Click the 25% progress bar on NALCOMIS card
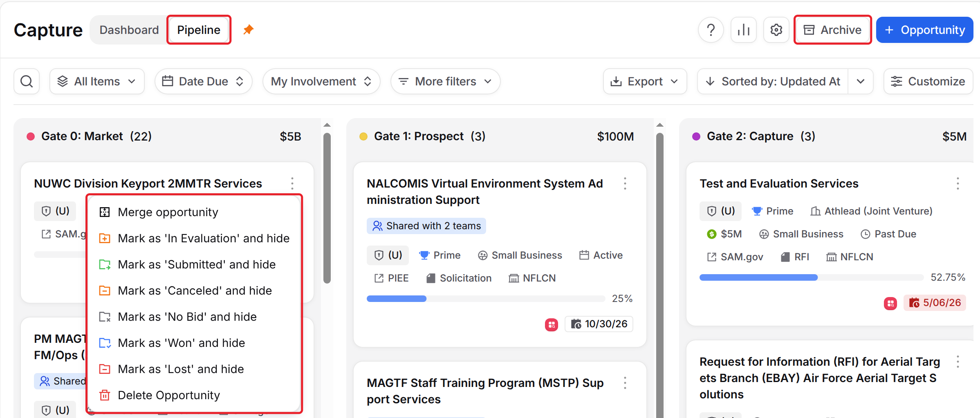 (486, 299)
